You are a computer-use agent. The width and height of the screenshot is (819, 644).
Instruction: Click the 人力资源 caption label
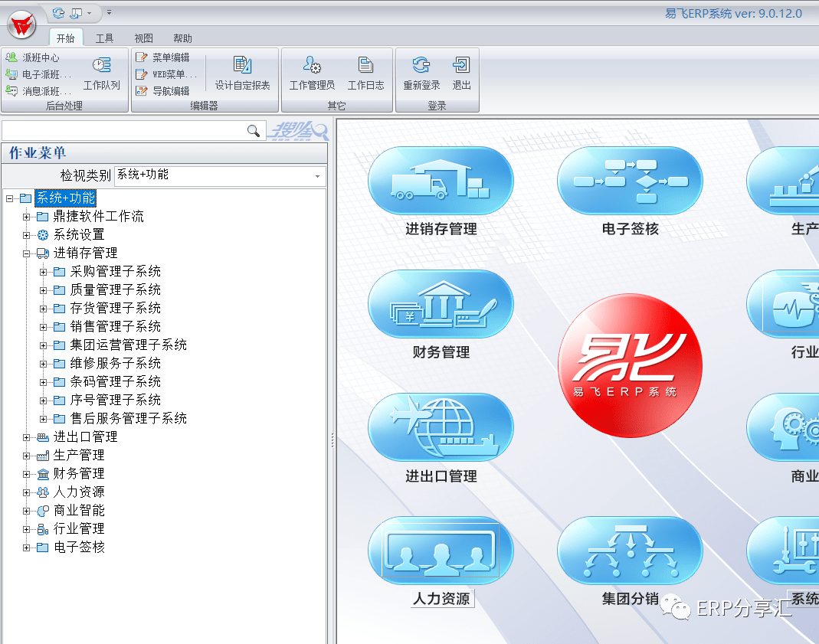[x=441, y=599]
